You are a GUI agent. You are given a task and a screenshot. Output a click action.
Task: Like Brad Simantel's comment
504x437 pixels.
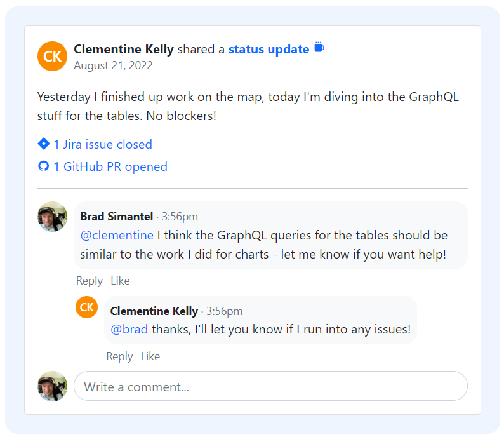120,281
